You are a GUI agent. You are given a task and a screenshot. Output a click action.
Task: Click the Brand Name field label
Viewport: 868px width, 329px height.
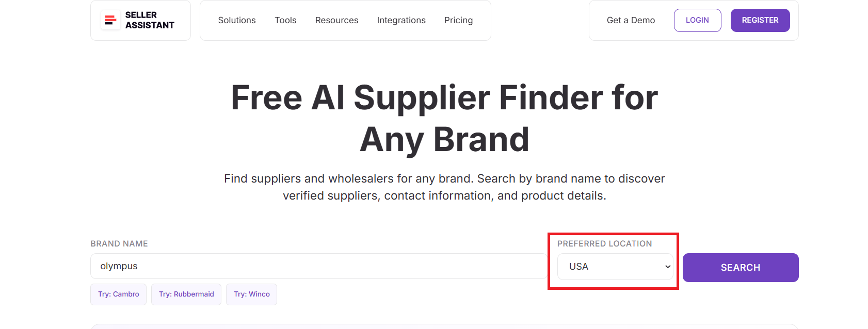[119, 243]
